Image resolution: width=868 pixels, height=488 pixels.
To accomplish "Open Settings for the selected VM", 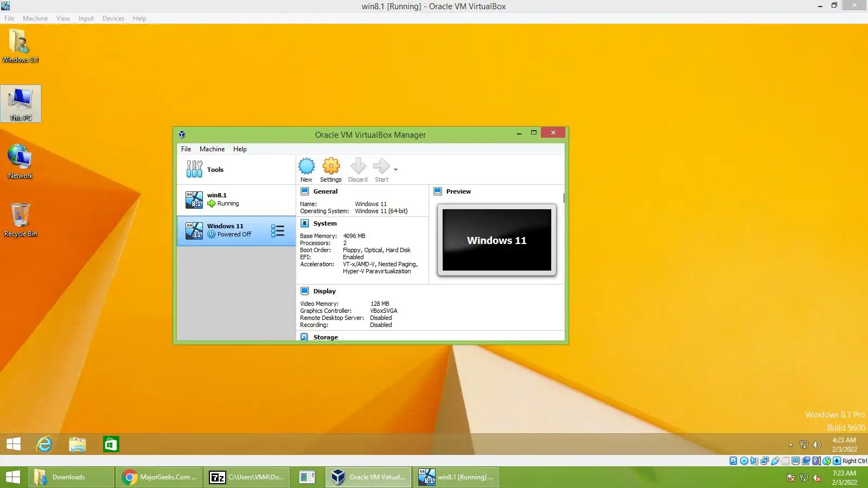I will (x=331, y=170).
